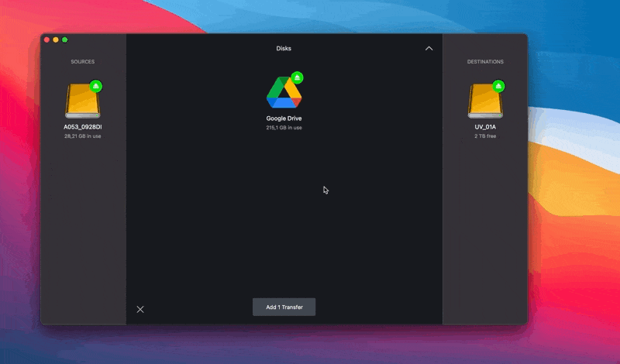
Task: Select the Google Drive disk icon
Action: (x=284, y=92)
